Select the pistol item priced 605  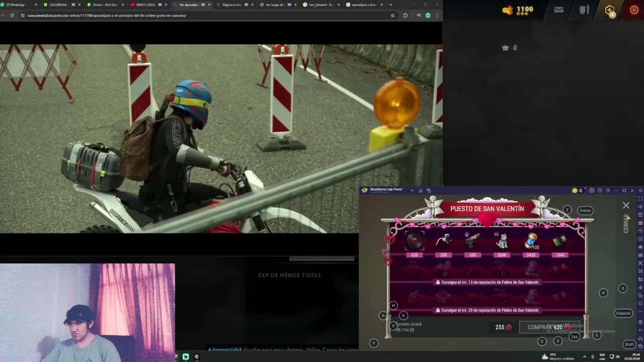(x=472, y=241)
